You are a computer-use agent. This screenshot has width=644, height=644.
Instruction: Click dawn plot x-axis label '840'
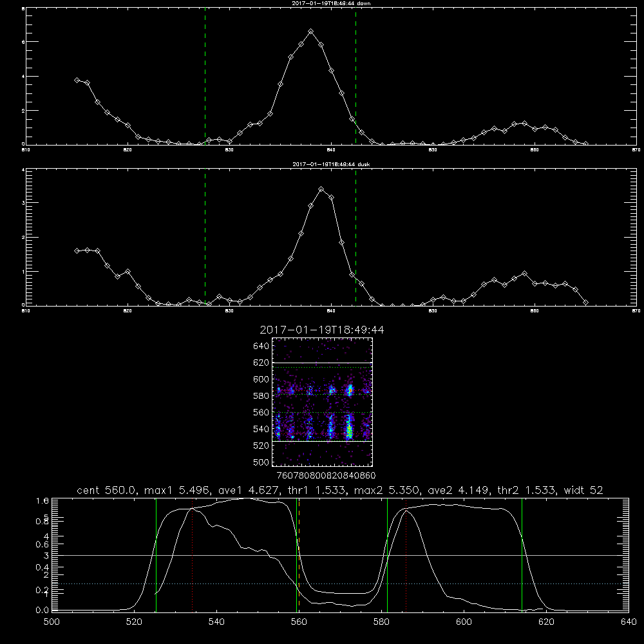click(331, 150)
